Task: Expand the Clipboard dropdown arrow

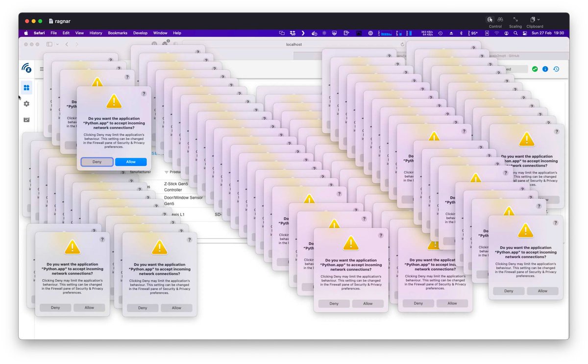Action: (x=539, y=20)
